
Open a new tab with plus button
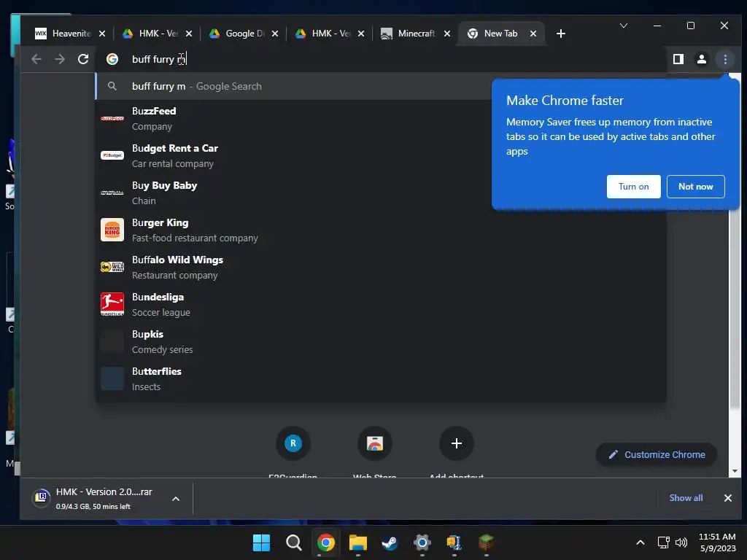tap(561, 34)
